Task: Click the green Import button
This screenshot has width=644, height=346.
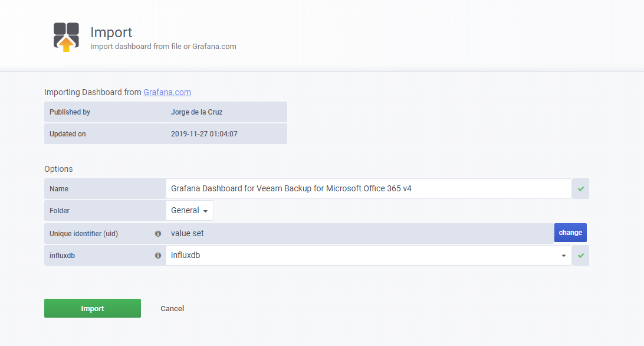Action: point(93,308)
